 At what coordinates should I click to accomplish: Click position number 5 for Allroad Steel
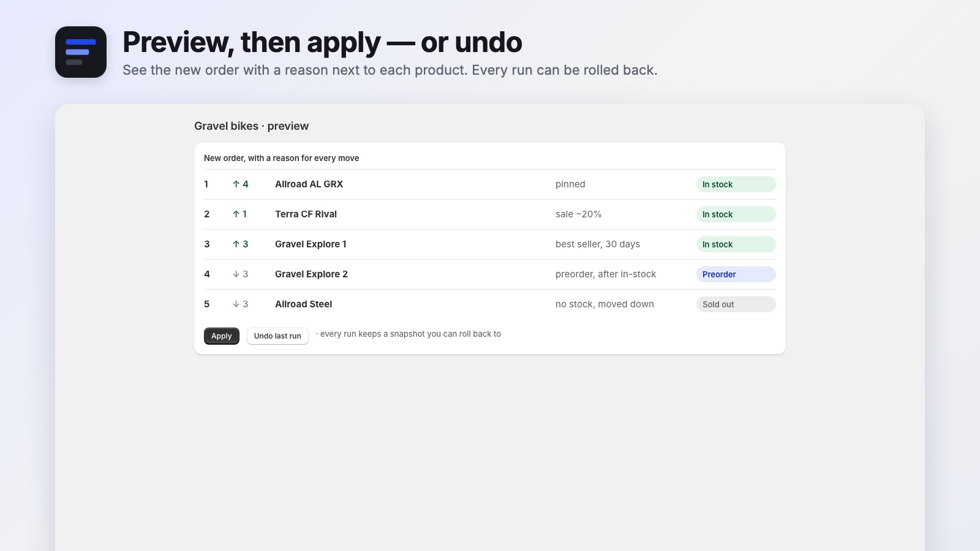(207, 304)
